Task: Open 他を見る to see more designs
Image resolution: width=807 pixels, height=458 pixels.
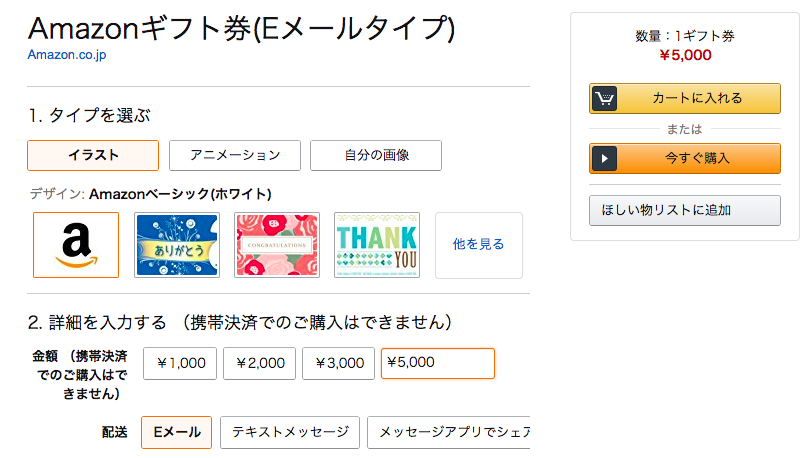Action: point(479,245)
